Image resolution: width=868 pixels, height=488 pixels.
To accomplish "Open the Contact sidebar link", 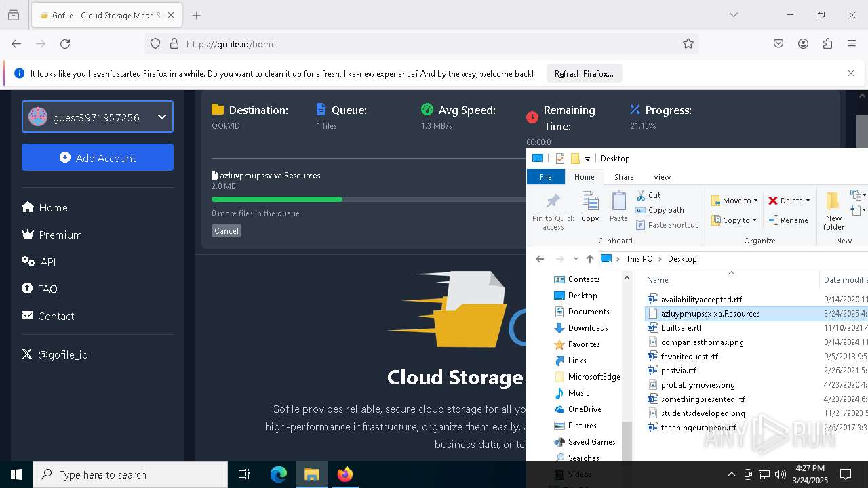I will point(48,316).
